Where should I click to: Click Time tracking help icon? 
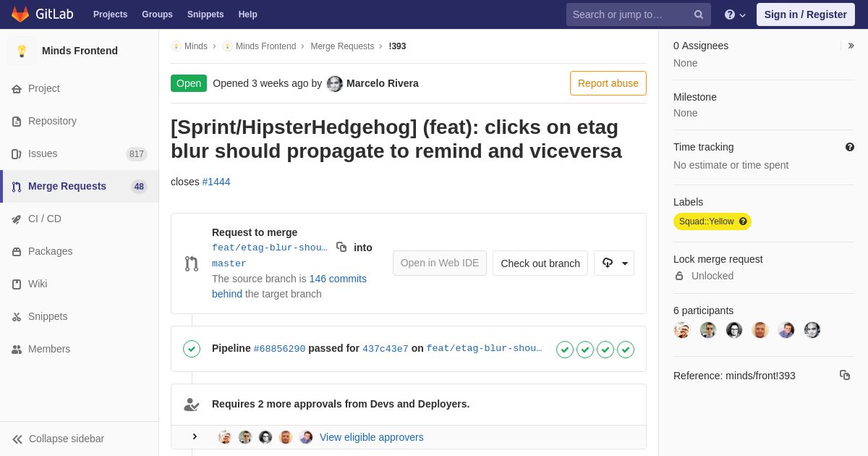click(850, 147)
